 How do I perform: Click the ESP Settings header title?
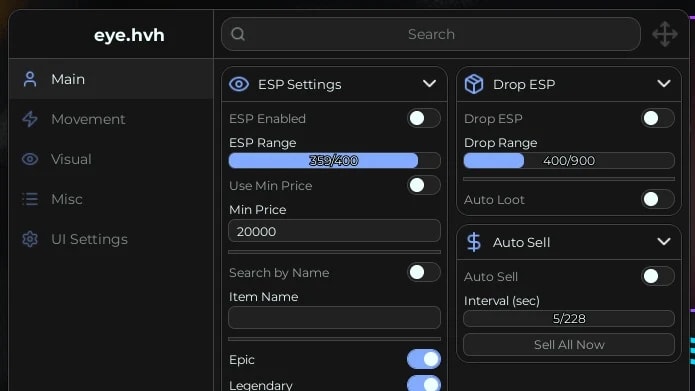point(300,84)
